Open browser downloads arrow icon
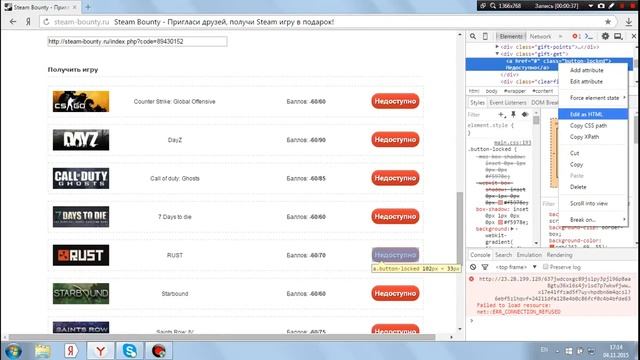Screen dimensions: 640x360 pyautogui.click(x=629, y=22)
